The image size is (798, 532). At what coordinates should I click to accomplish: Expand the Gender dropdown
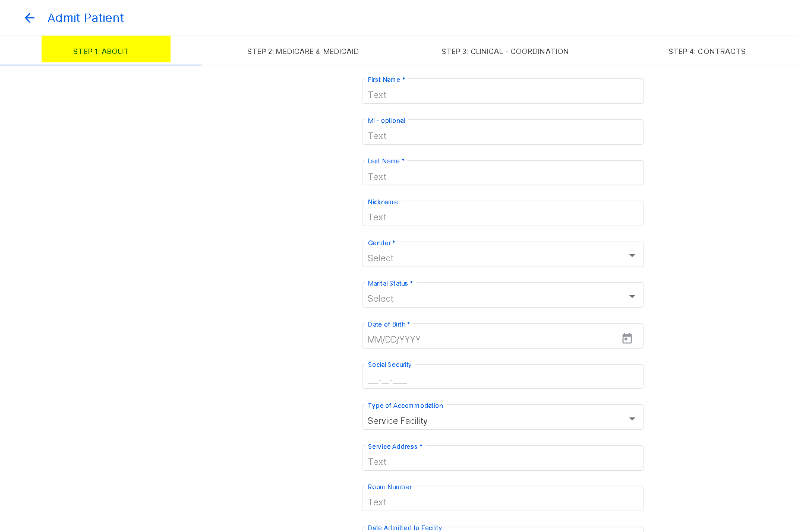[503, 255]
